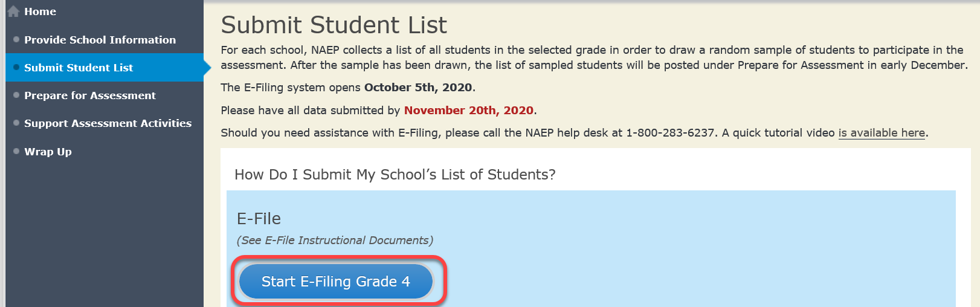Open tutorial video 'is available here' link

click(x=882, y=133)
